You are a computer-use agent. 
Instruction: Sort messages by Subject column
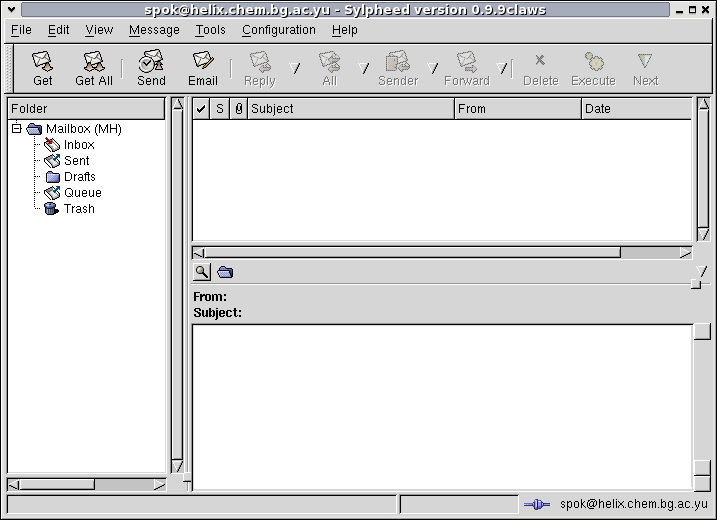point(350,109)
